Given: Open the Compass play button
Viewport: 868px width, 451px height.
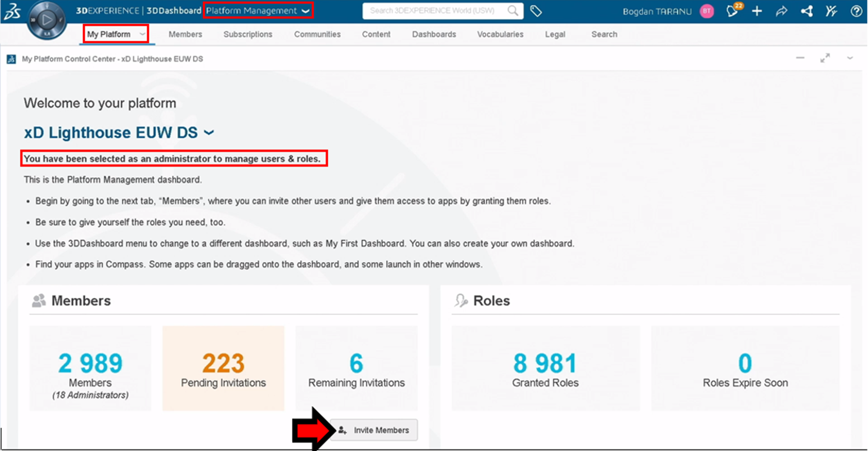Looking at the screenshot, I should [46, 20].
